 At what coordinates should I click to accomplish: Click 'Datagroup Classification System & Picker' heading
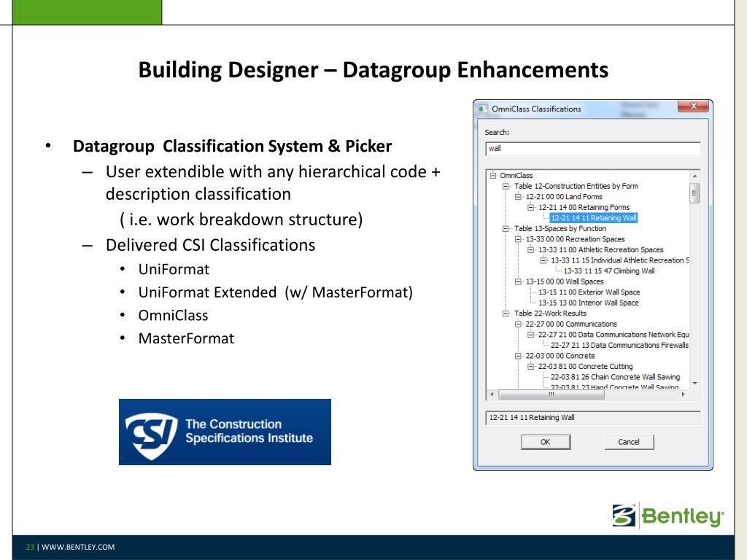(233, 146)
